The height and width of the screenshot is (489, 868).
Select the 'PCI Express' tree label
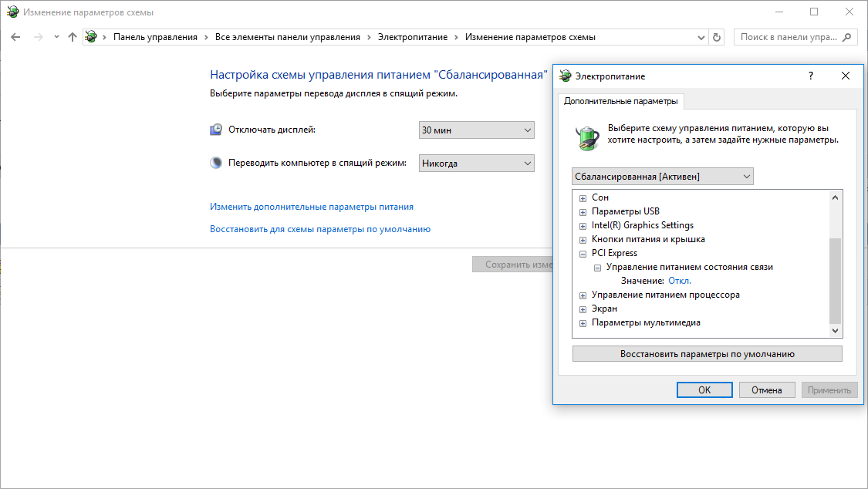(614, 253)
